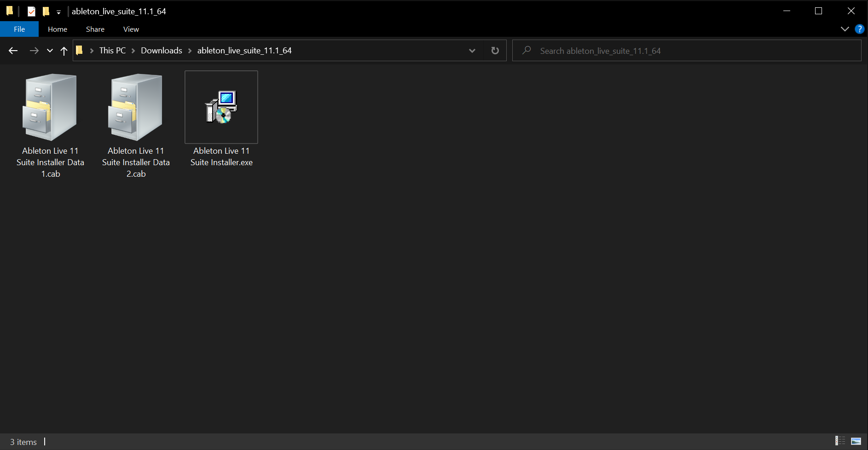Click the Suite Installer Data 1.cab filename

tap(50, 162)
